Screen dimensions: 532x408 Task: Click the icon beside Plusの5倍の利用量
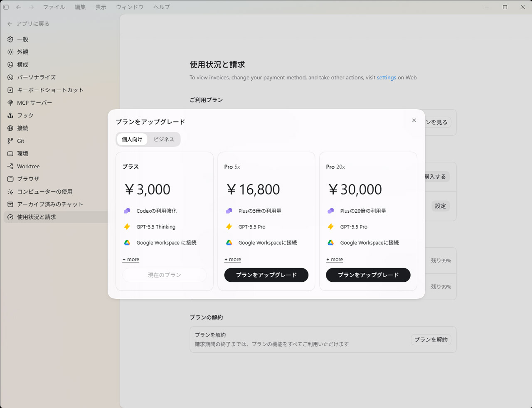click(x=229, y=211)
